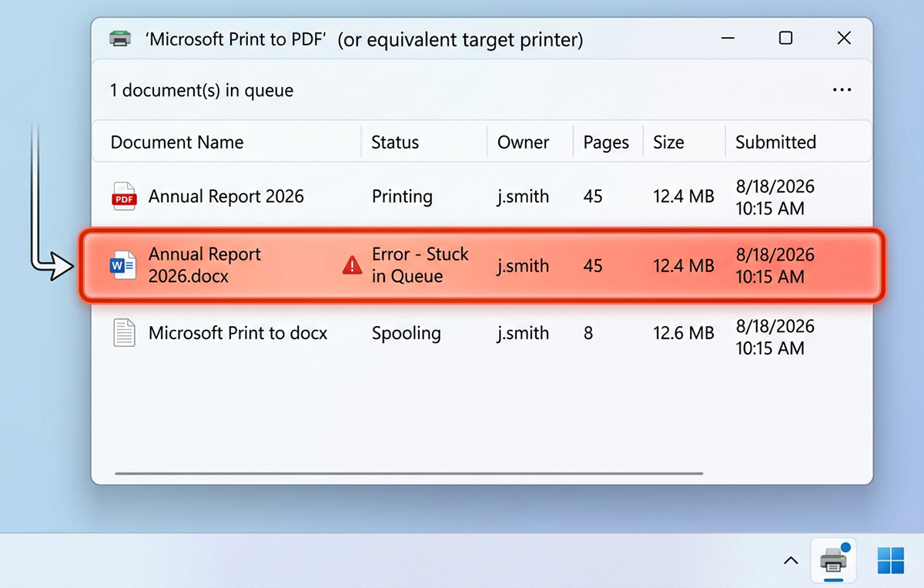Sort by the Status column header
The height and width of the screenshot is (588, 924).
click(x=395, y=143)
